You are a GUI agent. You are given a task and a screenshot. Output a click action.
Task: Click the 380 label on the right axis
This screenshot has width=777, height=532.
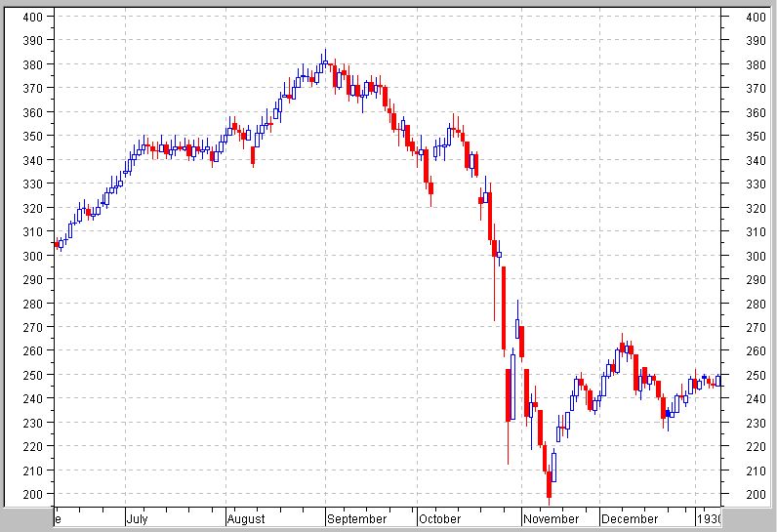pyautogui.click(x=756, y=64)
